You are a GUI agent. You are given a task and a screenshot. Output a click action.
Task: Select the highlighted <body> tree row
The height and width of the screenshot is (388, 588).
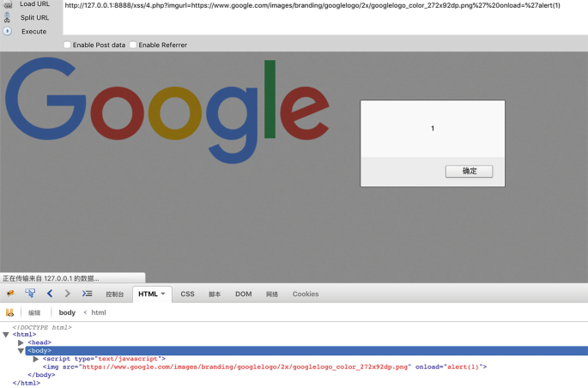(x=306, y=351)
